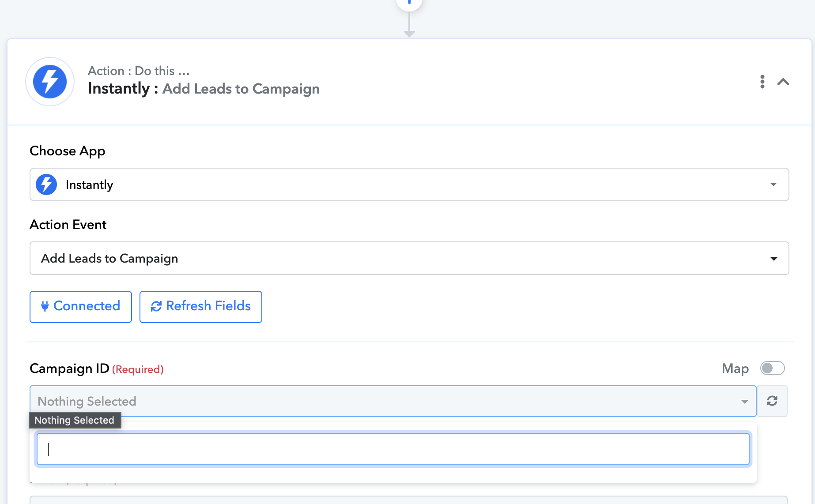815x504 pixels.
Task: Click the caret arrow in Campaign ID field
Action: (x=745, y=402)
